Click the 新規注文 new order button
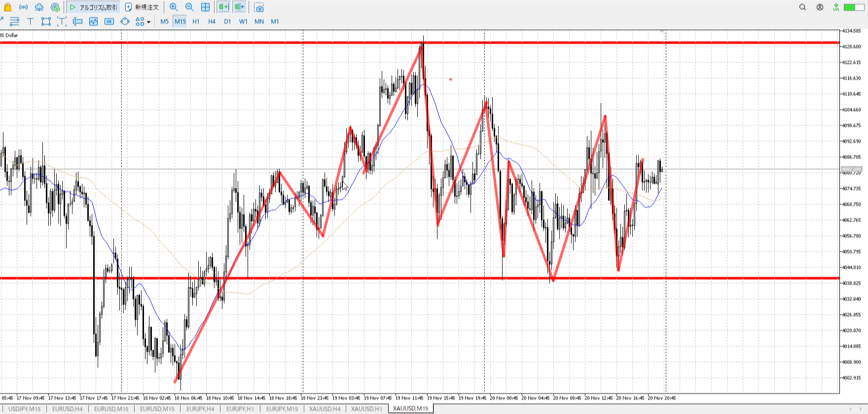Screen dimensions: 868x414 pyautogui.click(x=142, y=7)
